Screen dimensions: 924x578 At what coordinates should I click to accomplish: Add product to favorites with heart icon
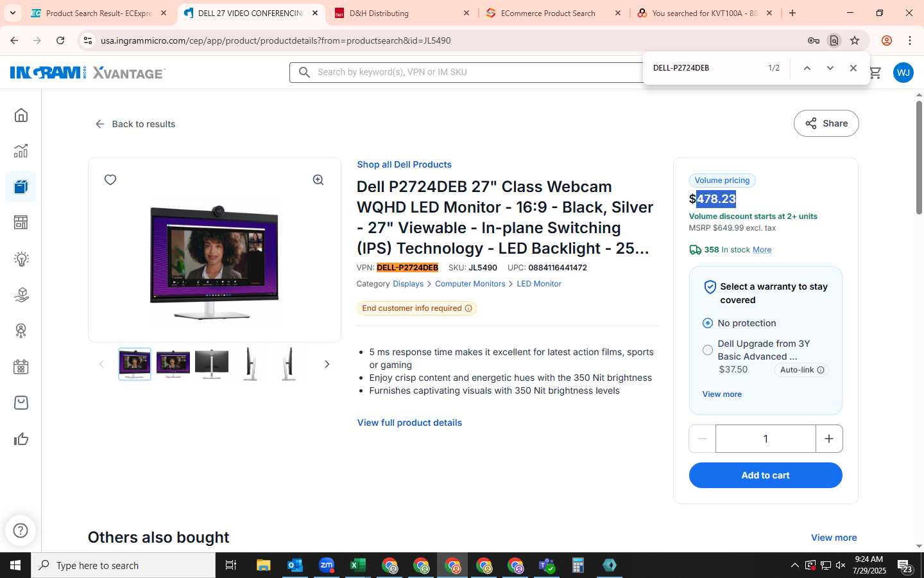click(x=110, y=180)
